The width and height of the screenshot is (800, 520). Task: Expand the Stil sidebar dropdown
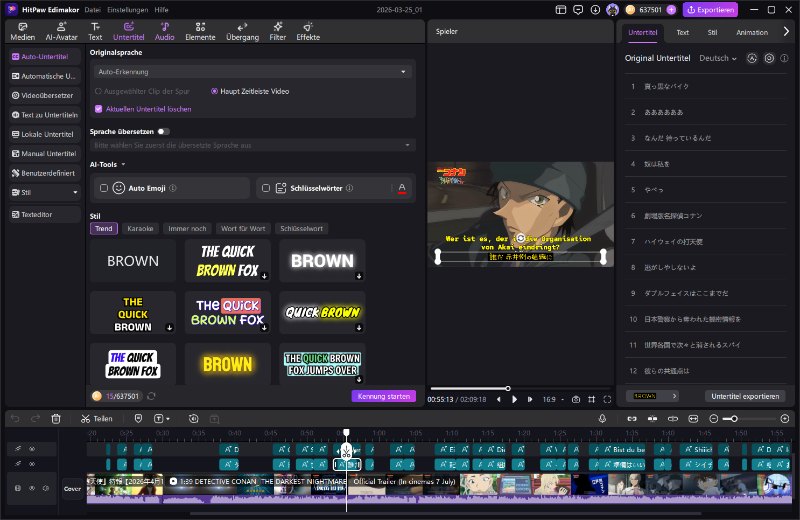pyautogui.click(x=75, y=192)
